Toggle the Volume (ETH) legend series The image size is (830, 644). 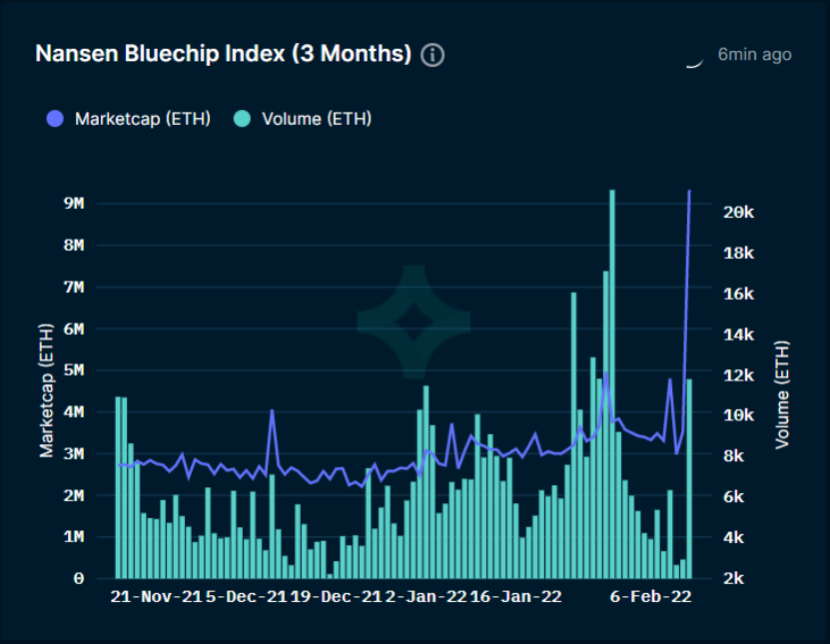(x=303, y=119)
